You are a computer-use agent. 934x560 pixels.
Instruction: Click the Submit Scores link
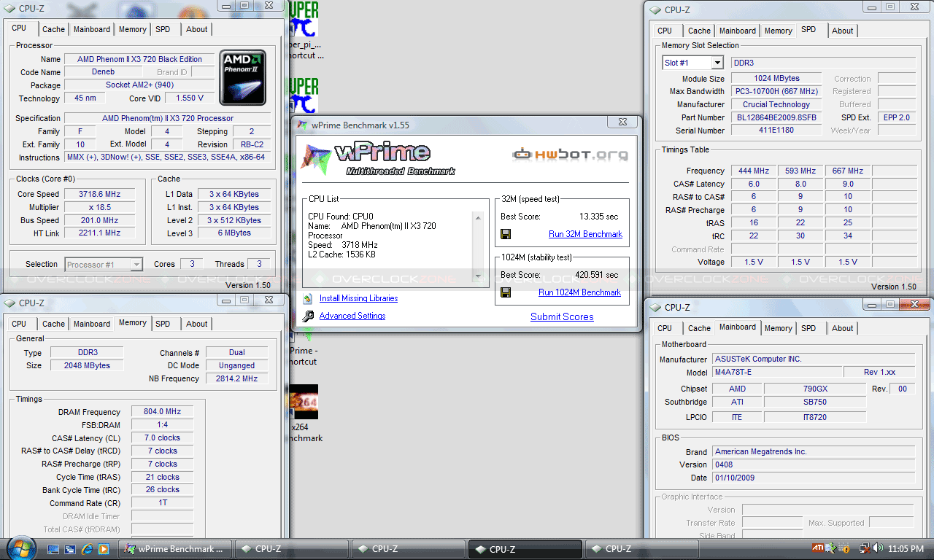coord(562,316)
